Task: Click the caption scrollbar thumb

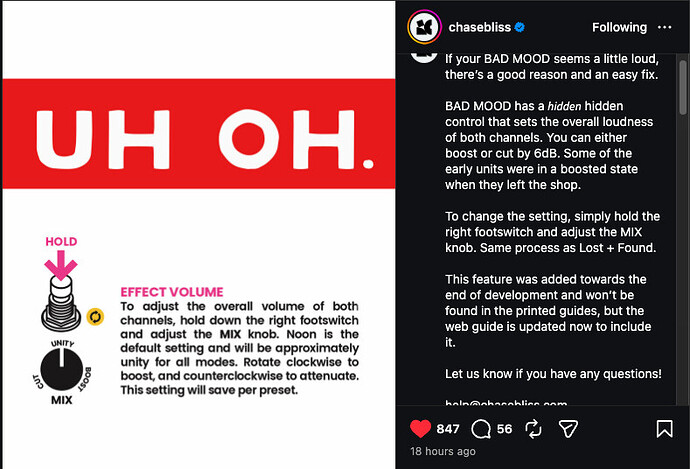Action: tap(683, 87)
